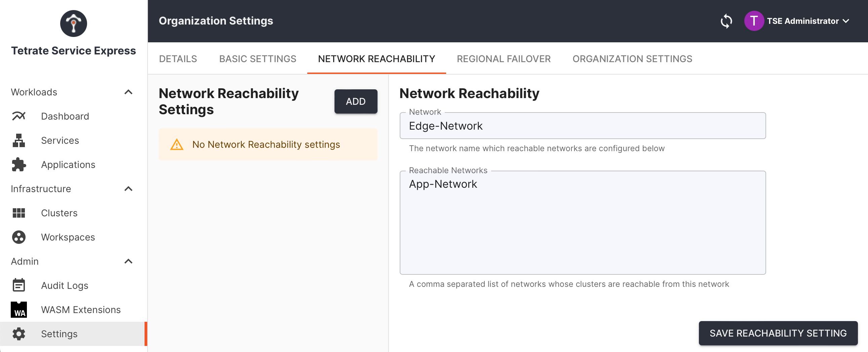Click the purple T user avatar

[x=754, y=21]
